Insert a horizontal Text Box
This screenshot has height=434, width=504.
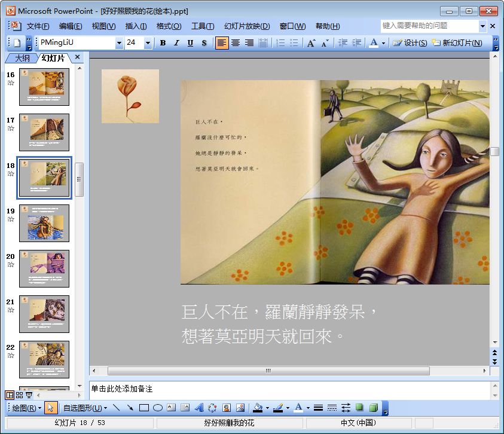coord(172,408)
